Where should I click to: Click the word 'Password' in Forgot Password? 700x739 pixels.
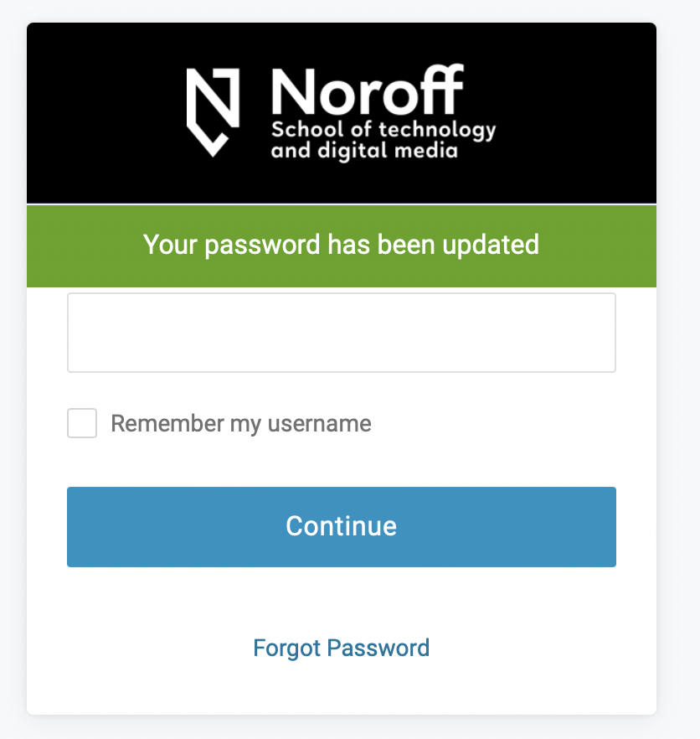point(378,648)
